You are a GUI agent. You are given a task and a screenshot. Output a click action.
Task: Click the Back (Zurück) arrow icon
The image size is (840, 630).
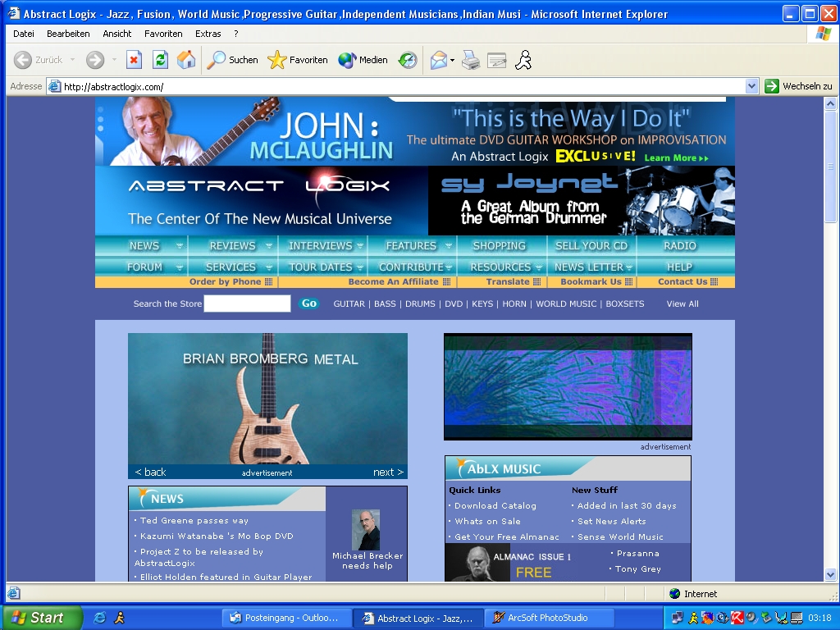(x=22, y=60)
